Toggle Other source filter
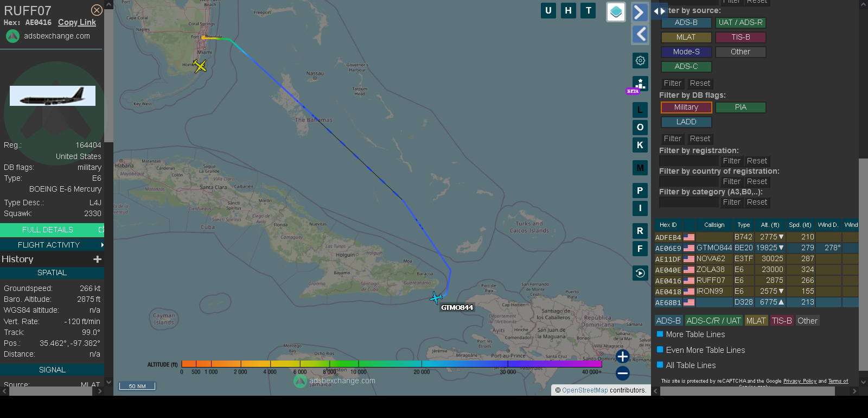The image size is (868, 418). [741, 52]
